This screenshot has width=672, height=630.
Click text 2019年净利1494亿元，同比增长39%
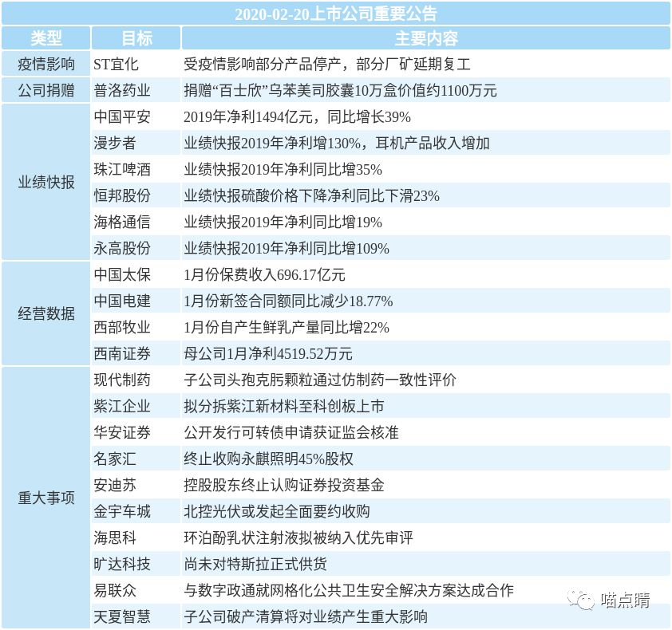(297, 117)
